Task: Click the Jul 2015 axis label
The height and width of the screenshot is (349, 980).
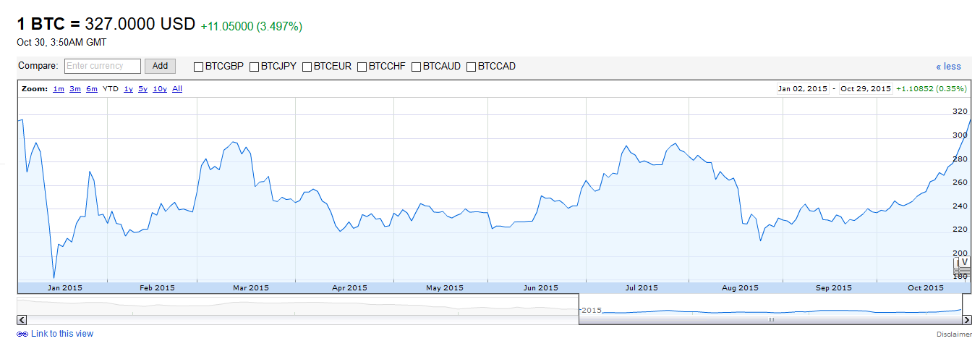Action: click(642, 287)
